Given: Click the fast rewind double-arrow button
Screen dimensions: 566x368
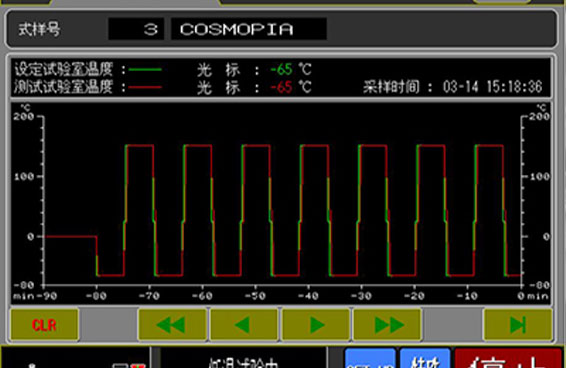Looking at the screenshot, I should click(172, 325).
